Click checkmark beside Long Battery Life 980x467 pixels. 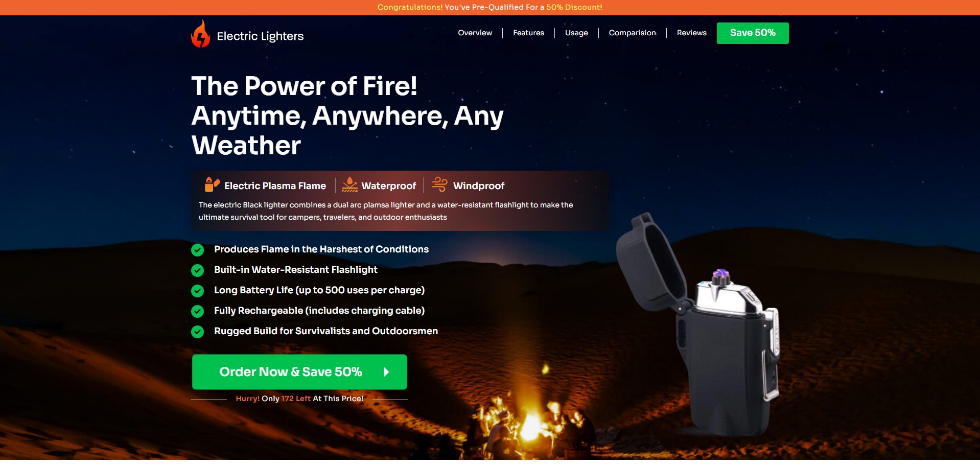point(197,291)
